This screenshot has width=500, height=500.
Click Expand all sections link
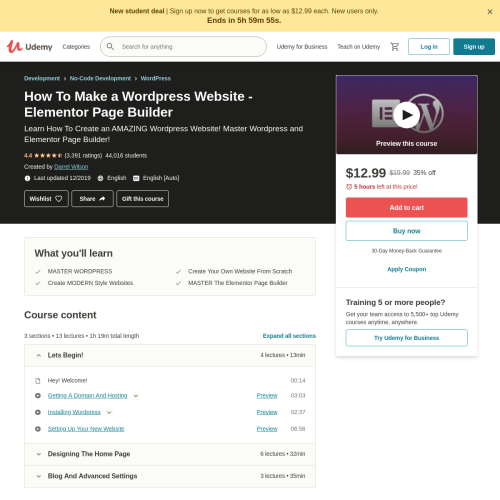point(289,336)
